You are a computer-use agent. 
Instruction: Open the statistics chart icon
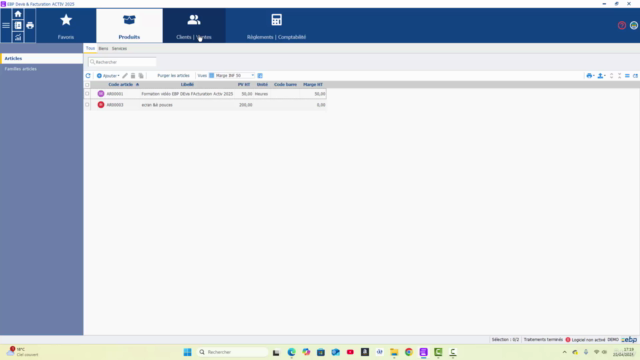pos(18,37)
